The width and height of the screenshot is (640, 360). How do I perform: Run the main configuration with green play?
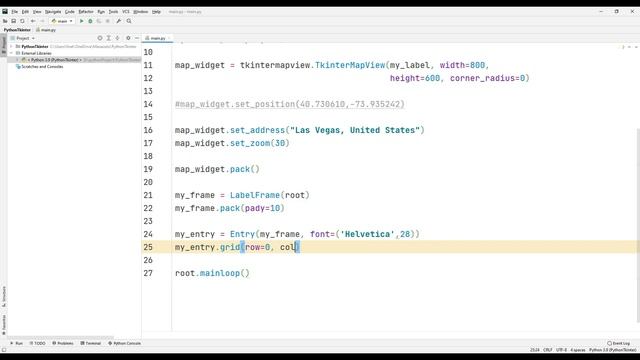click(81, 21)
